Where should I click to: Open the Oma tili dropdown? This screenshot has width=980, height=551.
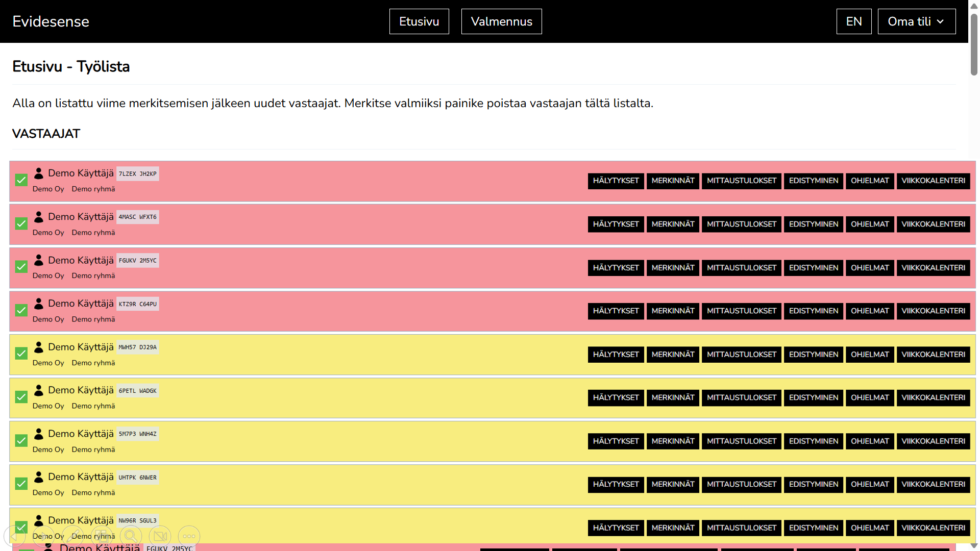tap(916, 21)
